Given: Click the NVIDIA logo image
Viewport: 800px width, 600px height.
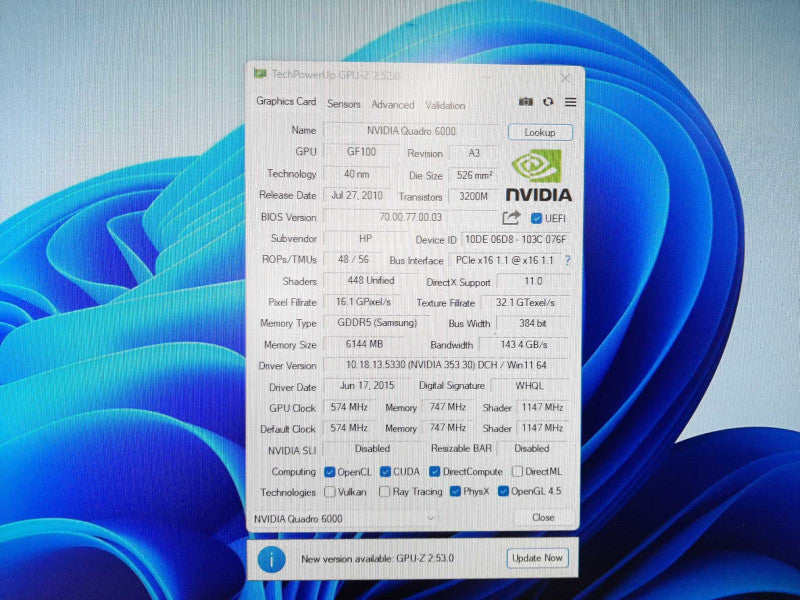Looking at the screenshot, I should (538, 174).
